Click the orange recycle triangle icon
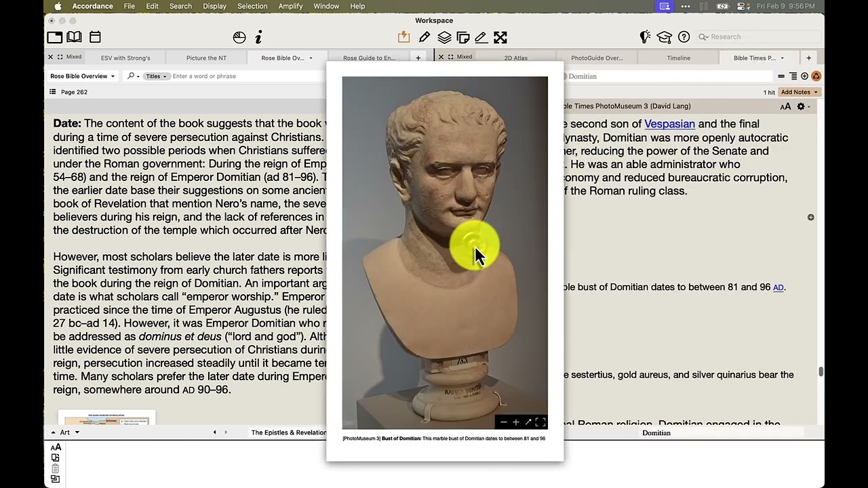Image resolution: width=868 pixels, height=488 pixels. point(816,77)
